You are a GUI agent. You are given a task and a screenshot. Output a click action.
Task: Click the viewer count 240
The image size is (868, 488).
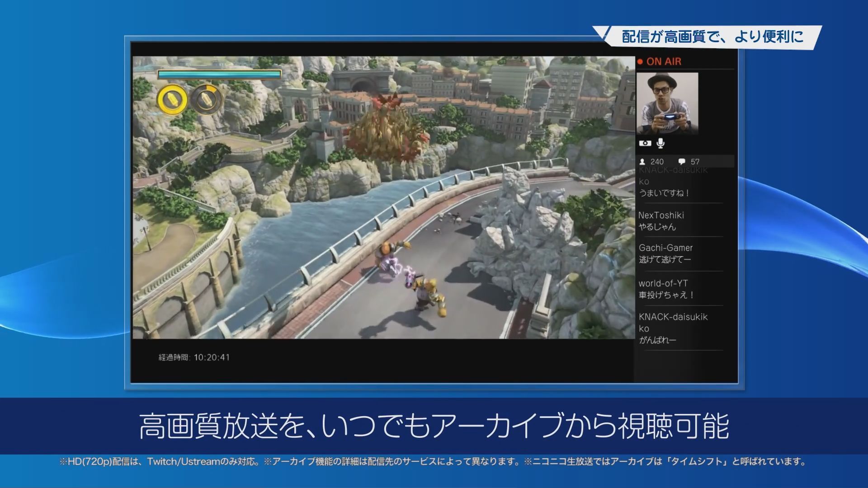coord(657,162)
